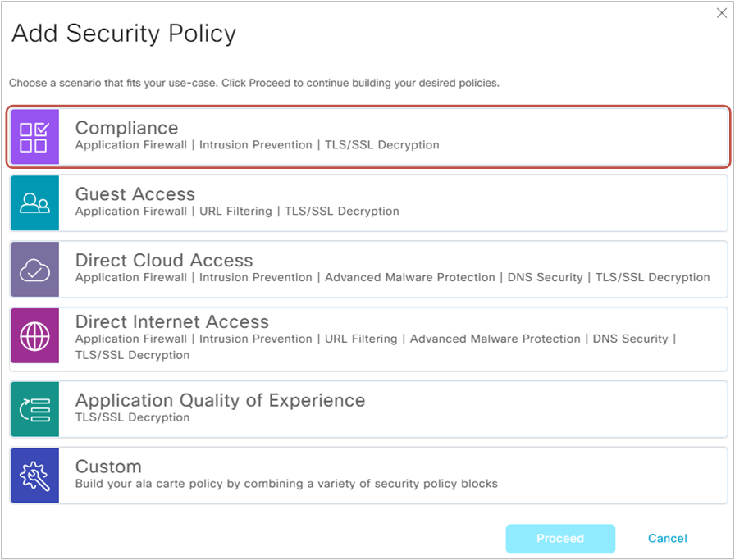Click the Direct Cloud Access cloud icon
Image resolution: width=735 pixels, height=560 pixels.
(34, 268)
